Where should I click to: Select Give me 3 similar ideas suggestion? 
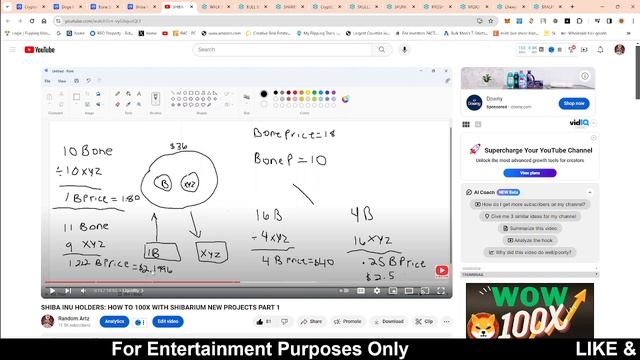(530, 216)
